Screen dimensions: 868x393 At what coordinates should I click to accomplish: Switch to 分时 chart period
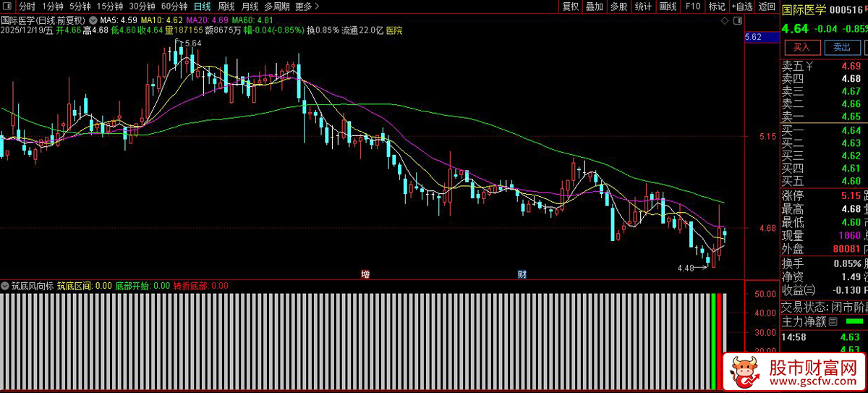[27, 7]
